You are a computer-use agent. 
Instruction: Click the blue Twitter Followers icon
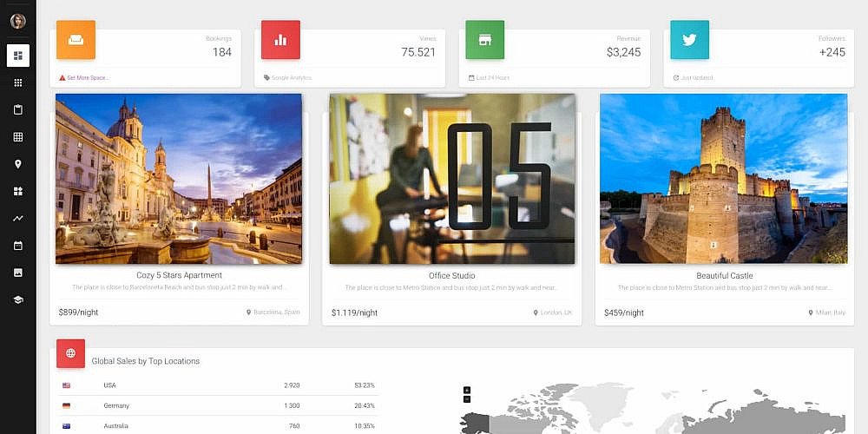click(689, 40)
